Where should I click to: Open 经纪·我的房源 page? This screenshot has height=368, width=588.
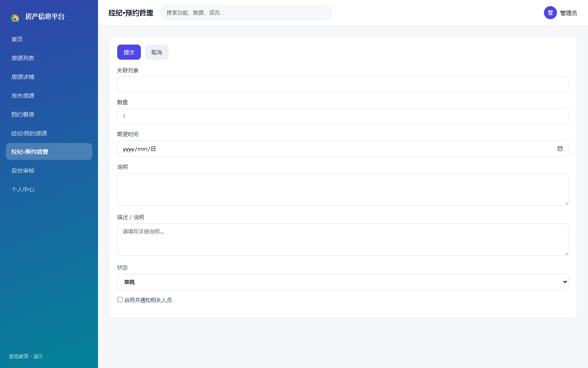(49, 133)
